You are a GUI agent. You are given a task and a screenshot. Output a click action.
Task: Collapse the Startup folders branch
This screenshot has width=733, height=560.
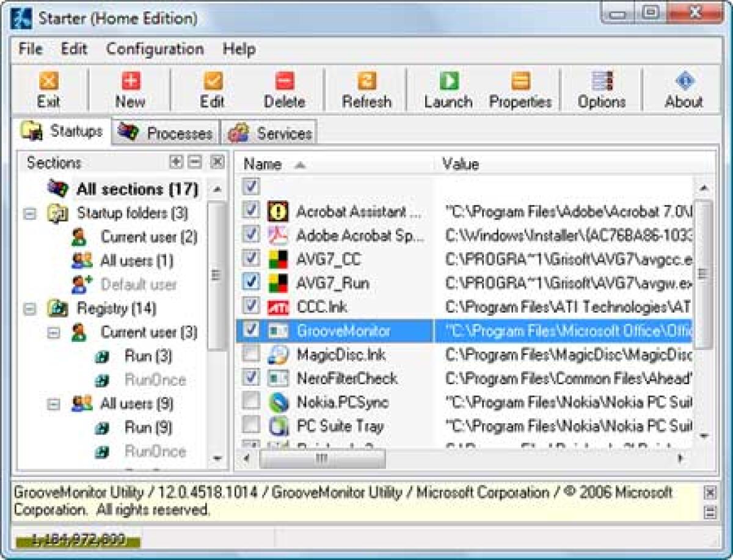29,213
